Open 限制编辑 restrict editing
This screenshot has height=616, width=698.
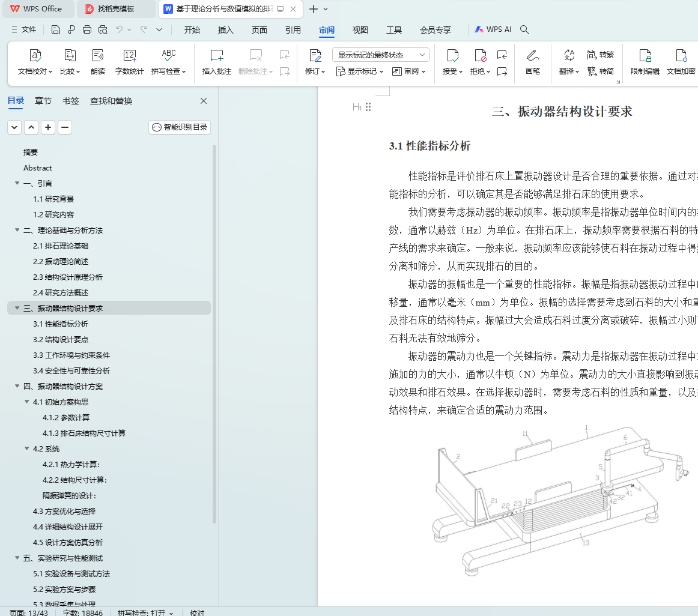[x=645, y=62]
